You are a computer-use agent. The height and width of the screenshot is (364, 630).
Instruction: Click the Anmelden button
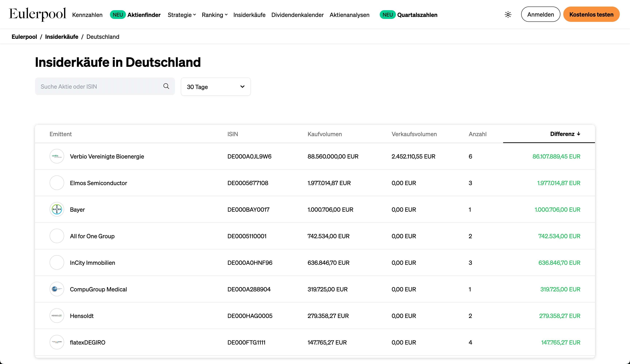point(540,15)
